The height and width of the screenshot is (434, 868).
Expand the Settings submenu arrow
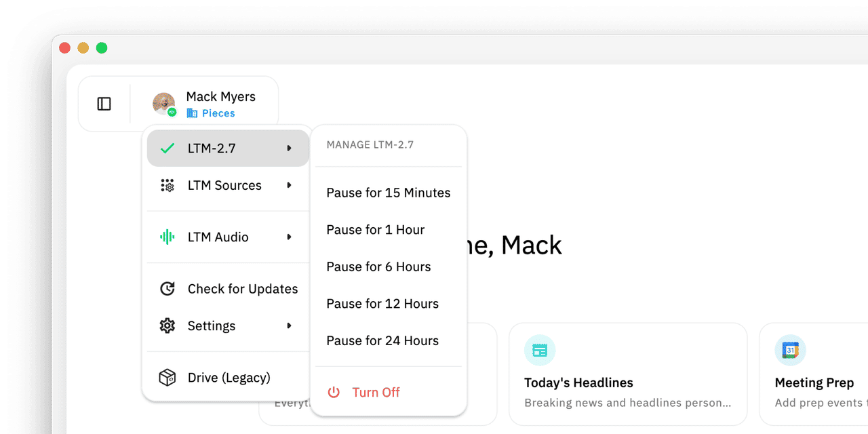tap(289, 326)
